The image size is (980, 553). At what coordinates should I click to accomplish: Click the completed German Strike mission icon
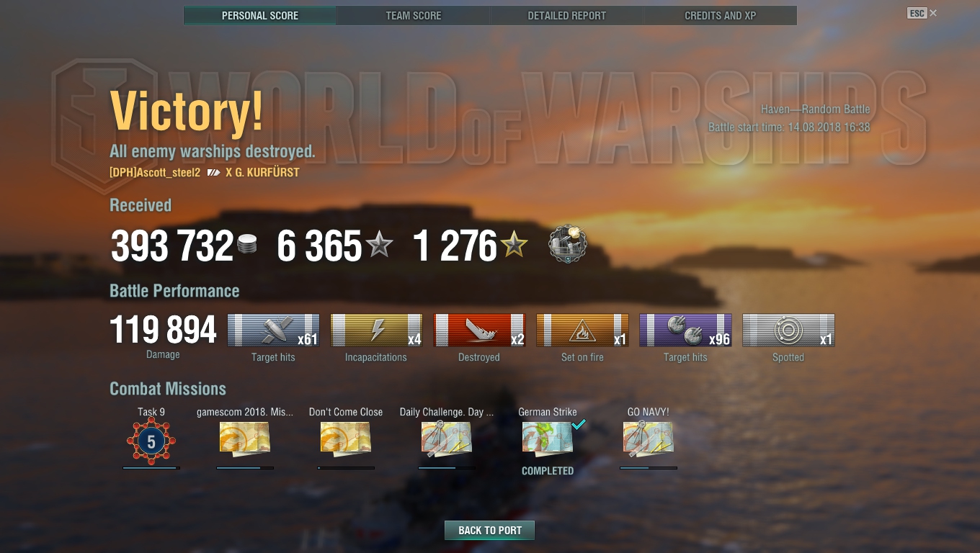tap(548, 438)
